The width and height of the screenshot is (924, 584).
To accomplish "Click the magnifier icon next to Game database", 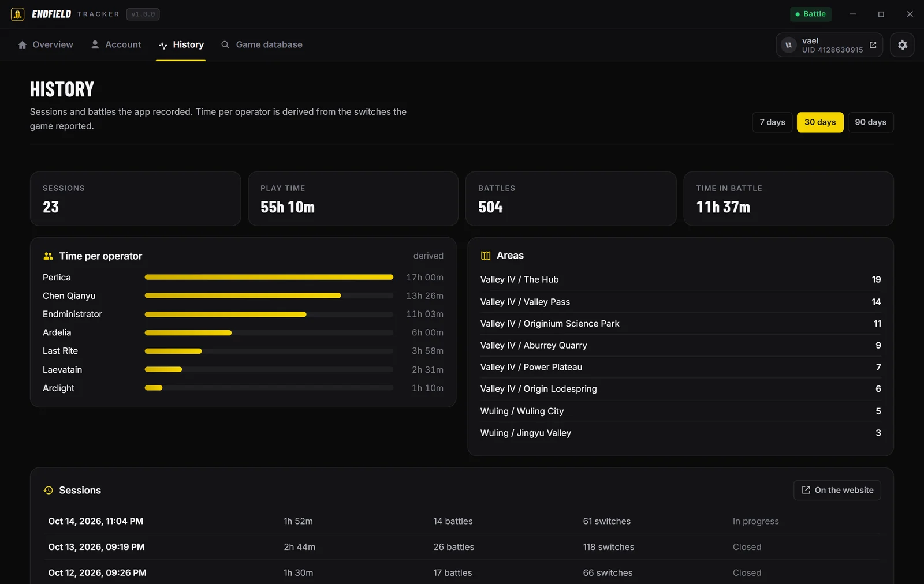I will pos(225,44).
